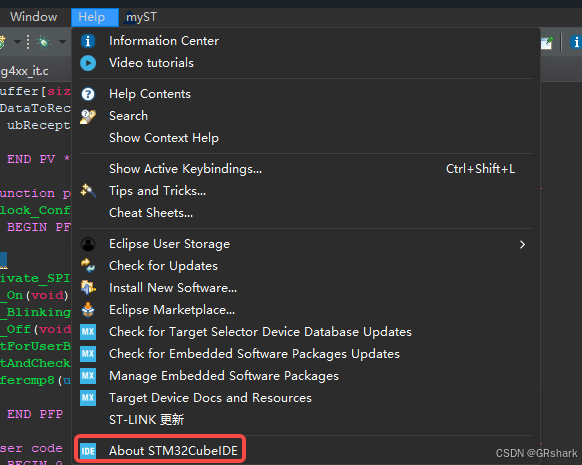Viewport: 582px width, 465px height.
Task: Click the END PV comment in the editor
Action: [x=38, y=159]
